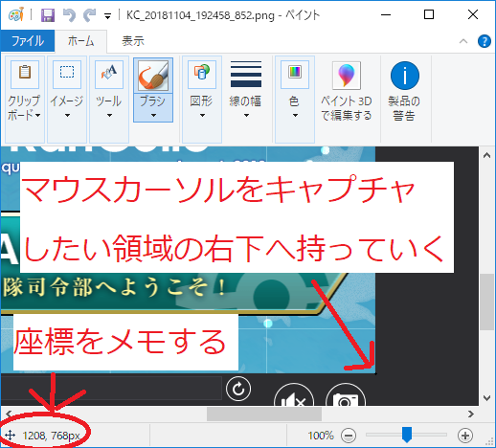Close the Paint window
The image size is (496, 448).
473,14
